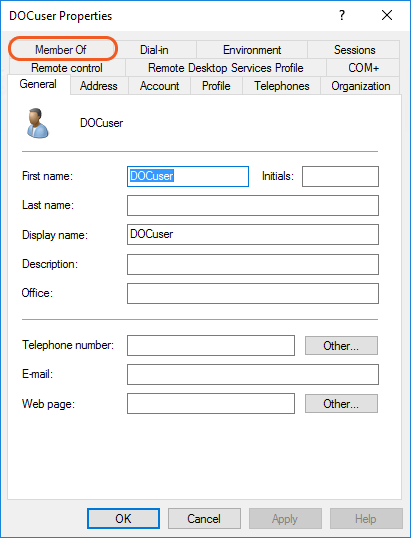Open Remote Desktop Services Profile tab
This screenshot has width=411, height=538.
[x=226, y=68]
